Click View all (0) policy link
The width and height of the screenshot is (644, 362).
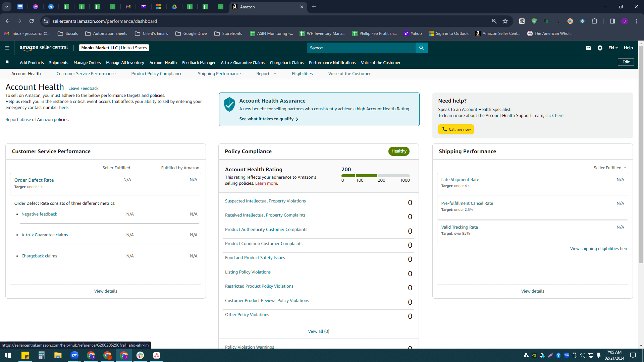pos(319,331)
